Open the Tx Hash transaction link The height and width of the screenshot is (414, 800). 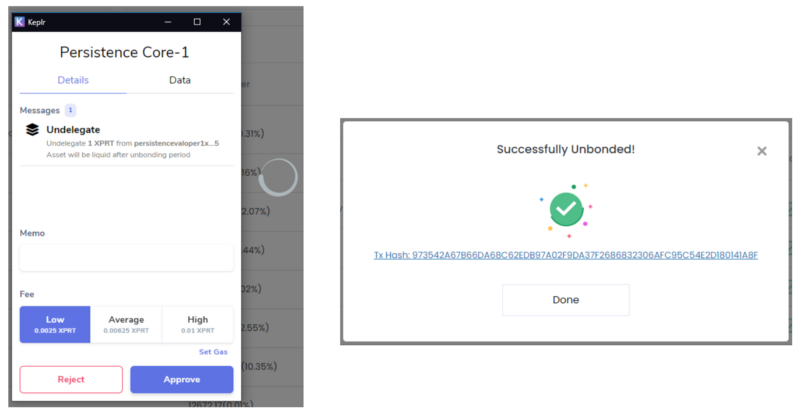click(x=566, y=255)
